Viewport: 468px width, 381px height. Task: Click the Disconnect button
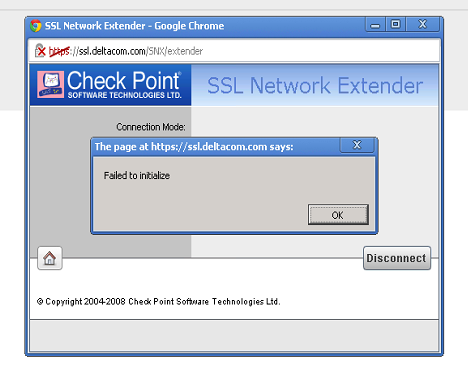[397, 258]
